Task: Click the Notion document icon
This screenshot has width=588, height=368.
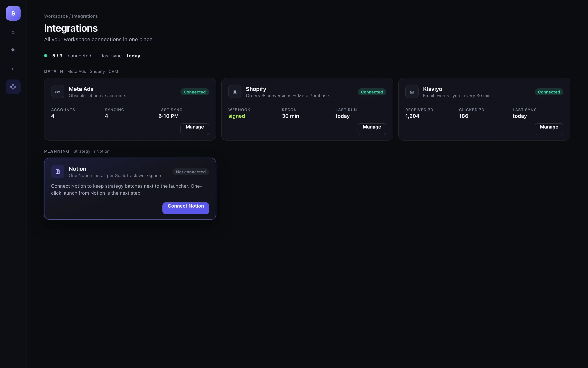Action: click(58, 172)
